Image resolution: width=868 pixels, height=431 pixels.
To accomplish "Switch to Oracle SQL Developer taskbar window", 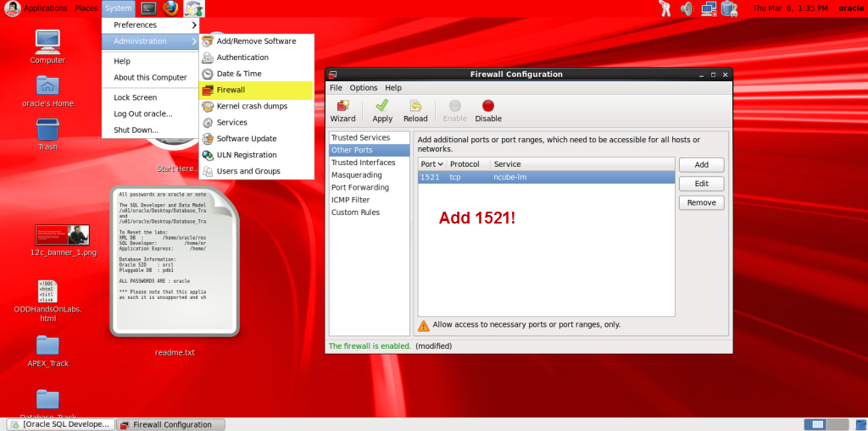I will 60,424.
